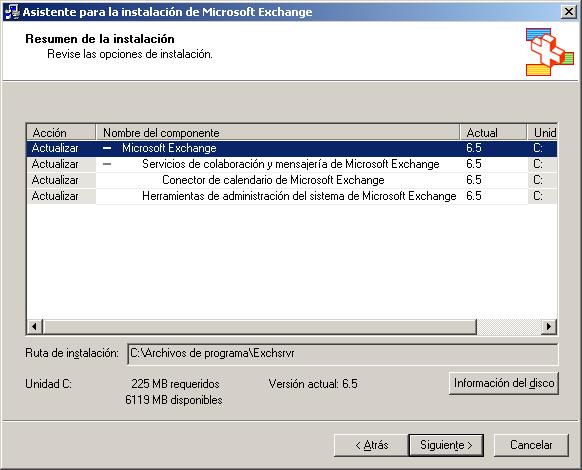
Task: Open Actualizar action for Servicios de colaboración
Action: click(x=55, y=164)
